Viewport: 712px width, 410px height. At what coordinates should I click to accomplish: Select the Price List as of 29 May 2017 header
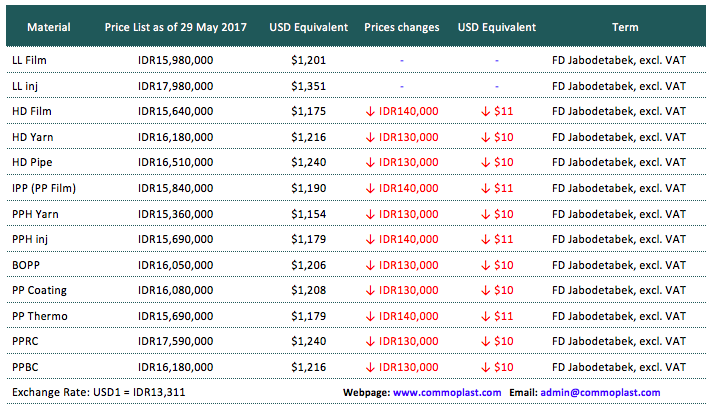point(175,27)
